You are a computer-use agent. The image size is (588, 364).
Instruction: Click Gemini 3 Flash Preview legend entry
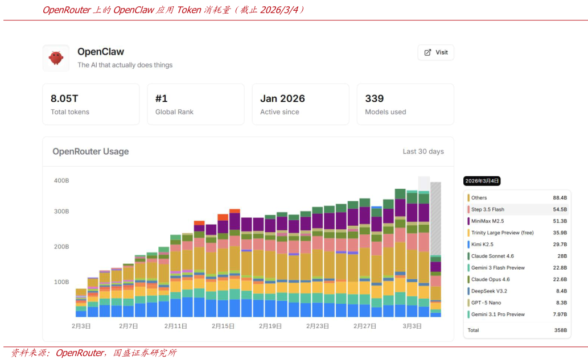tap(497, 268)
